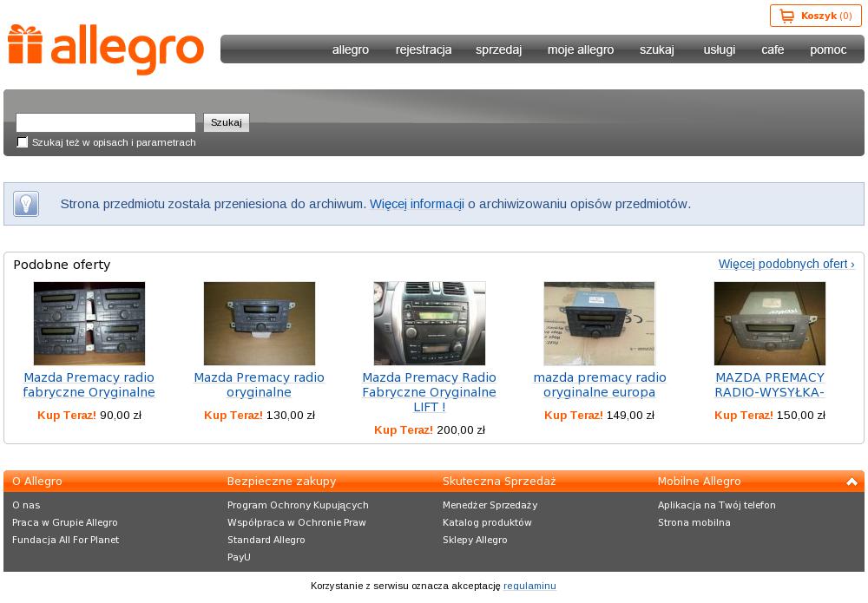Open Mazda Premacy Radio Fabryczne LIFT offer
Screen dimensions: 868x603
pos(430,392)
